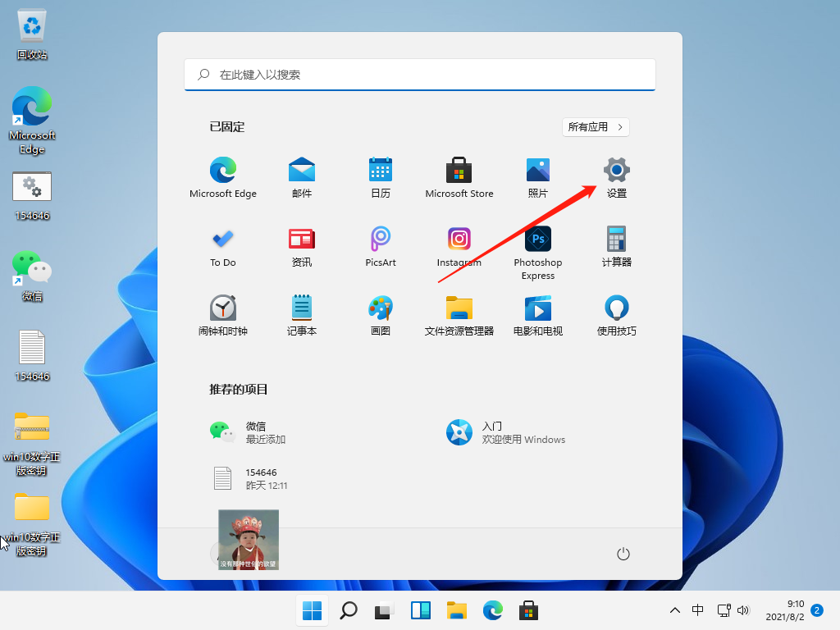Open Widgets panel from taskbar
Screen dimensions: 840x630
point(421,610)
